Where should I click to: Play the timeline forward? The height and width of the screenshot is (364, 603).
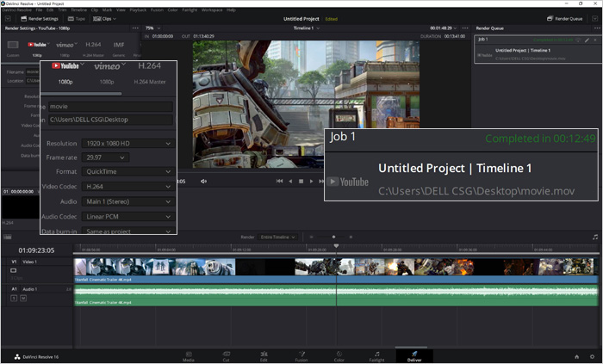(312, 182)
